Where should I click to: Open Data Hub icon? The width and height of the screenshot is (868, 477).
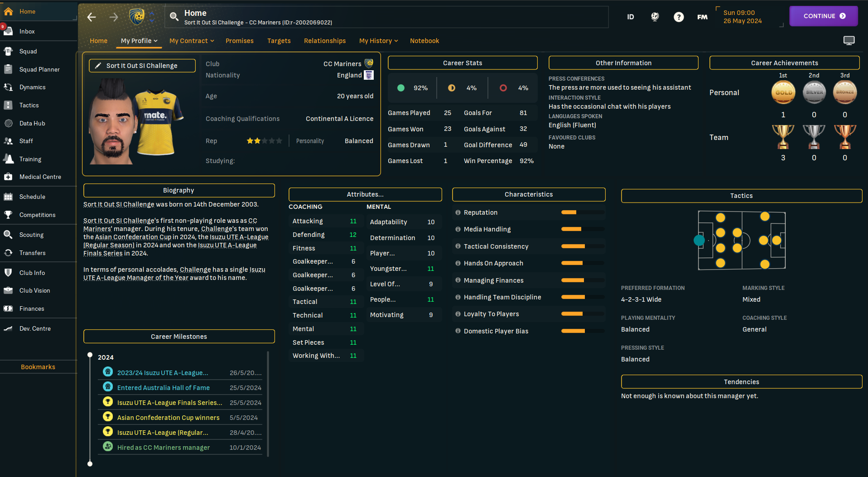8,123
